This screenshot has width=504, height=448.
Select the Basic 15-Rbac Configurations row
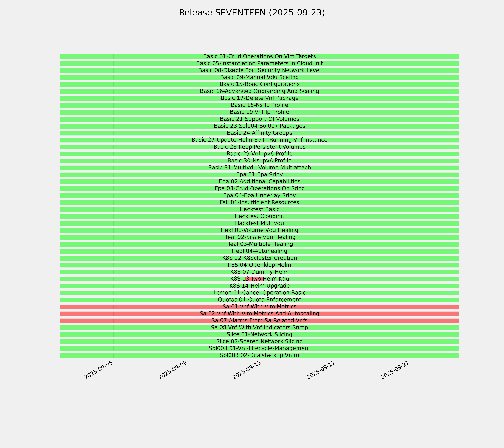(259, 84)
